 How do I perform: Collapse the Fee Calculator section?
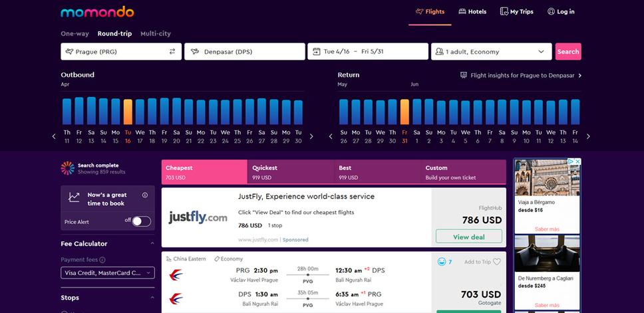click(x=152, y=243)
